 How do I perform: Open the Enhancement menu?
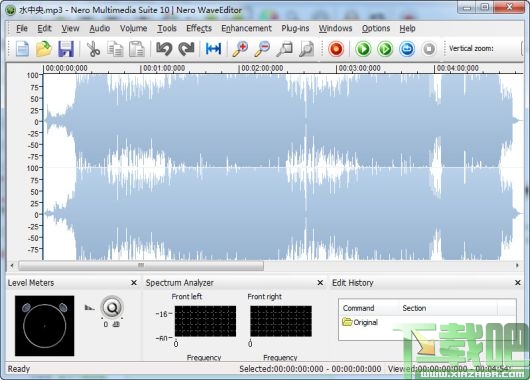[x=246, y=28]
